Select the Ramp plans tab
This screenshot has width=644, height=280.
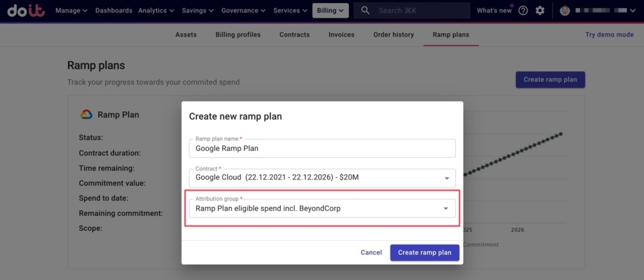click(x=451, y=35)
